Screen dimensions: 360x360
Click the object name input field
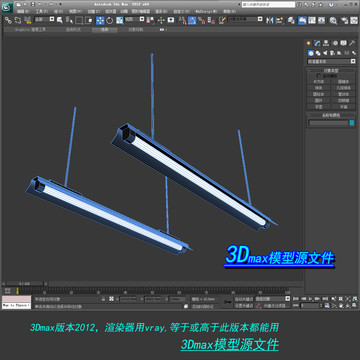[328, 123]
